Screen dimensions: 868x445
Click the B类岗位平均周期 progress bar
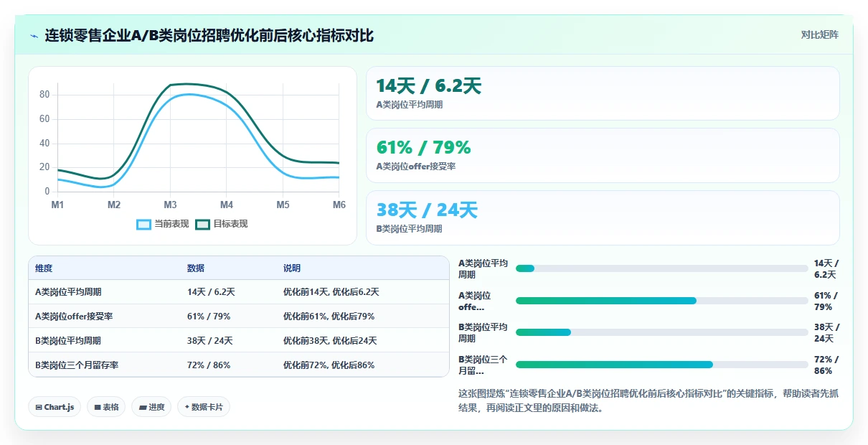661,332
